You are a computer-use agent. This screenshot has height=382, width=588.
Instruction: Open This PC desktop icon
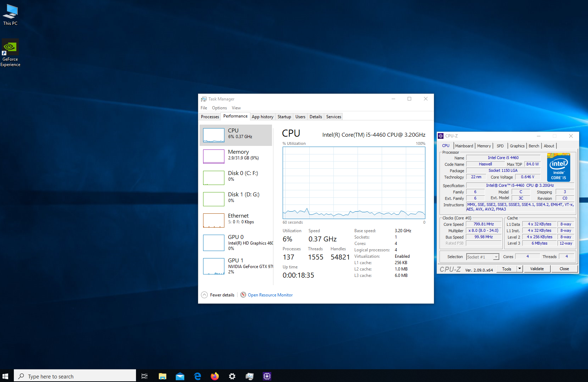pos(10,15)
